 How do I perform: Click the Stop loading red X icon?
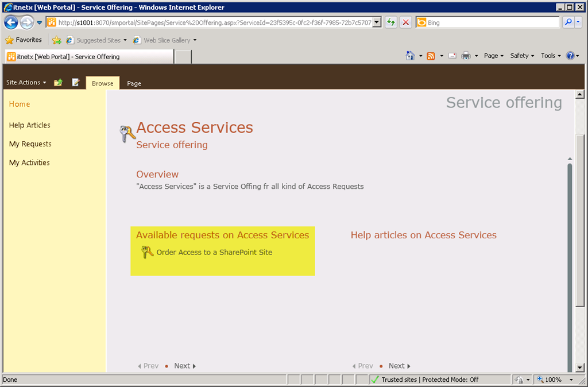point(406,22)
